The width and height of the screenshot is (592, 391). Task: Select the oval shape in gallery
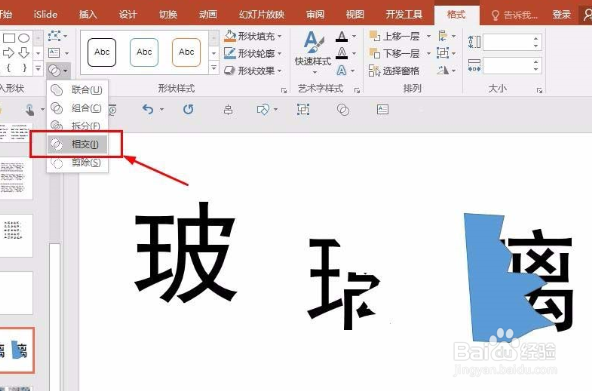pyautogui.click(x=24, y=38)
